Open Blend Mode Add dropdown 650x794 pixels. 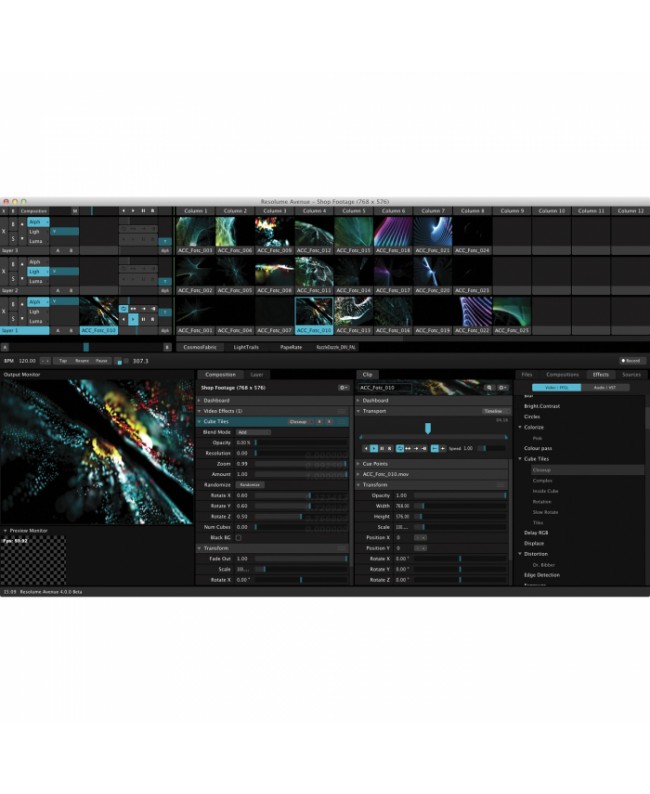click(253, 432)
